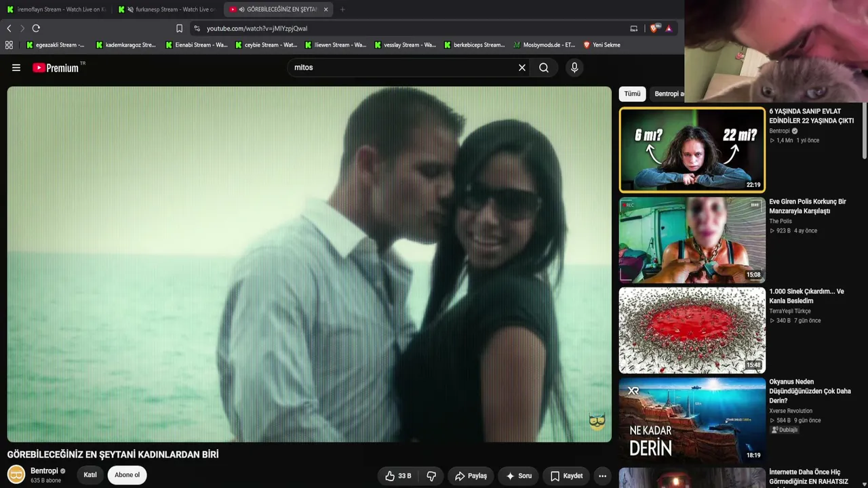Viewport: 868px width, 488px height.
Task: Open the Bentropi channel name link
Action: pos(44,471)
